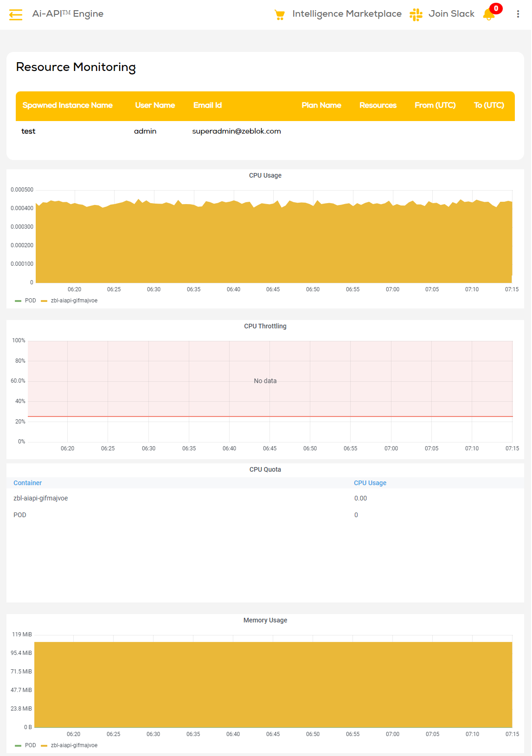Image resolution: width=532 pixels, height=756 pixels.
Task: Toggle zbl-aiapi-gifmajvoe series in Memory Usage legend
Action: tap(74, 745)
